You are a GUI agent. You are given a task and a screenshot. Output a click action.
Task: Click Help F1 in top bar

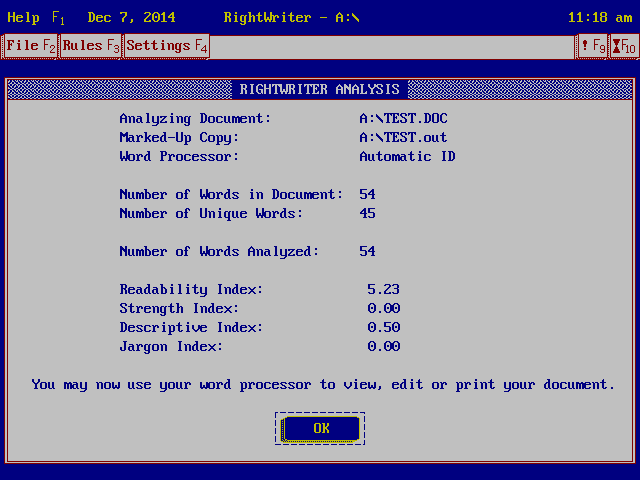[36, 18]
